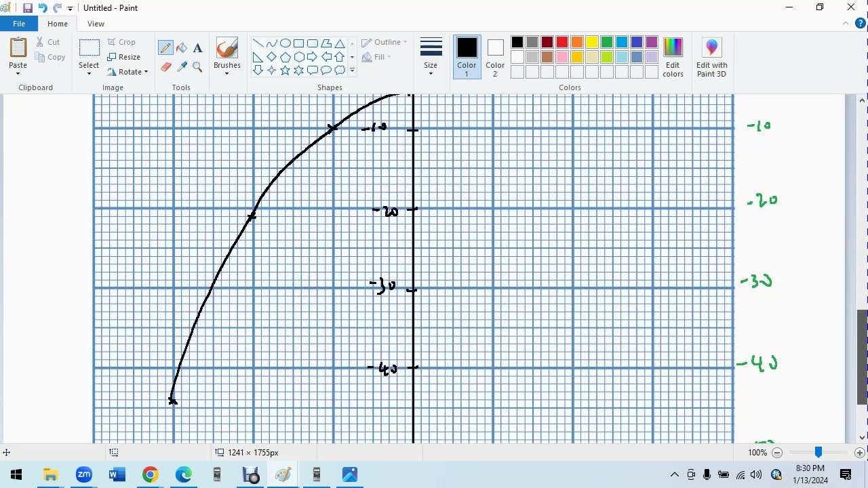Adjust the zoom slider thumb
Image resolution: width=868 pixels, height=488 pixels.
(818, 452)
